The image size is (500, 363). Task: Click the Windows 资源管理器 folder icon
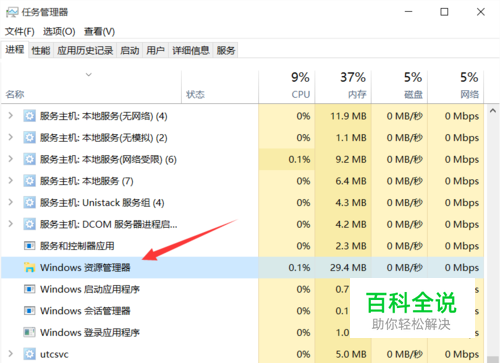pyautogui.click(x=29, y=267)
